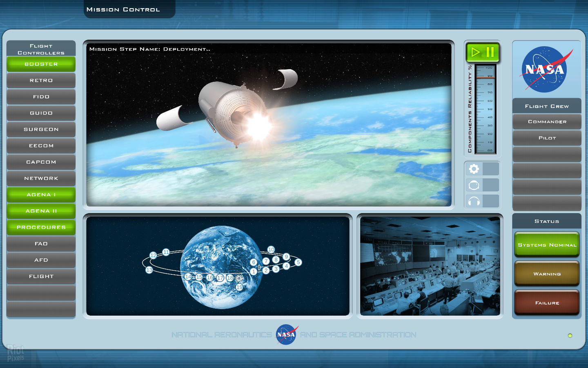Click the spacecraft position starburst on orbit

tap(239, 278)
